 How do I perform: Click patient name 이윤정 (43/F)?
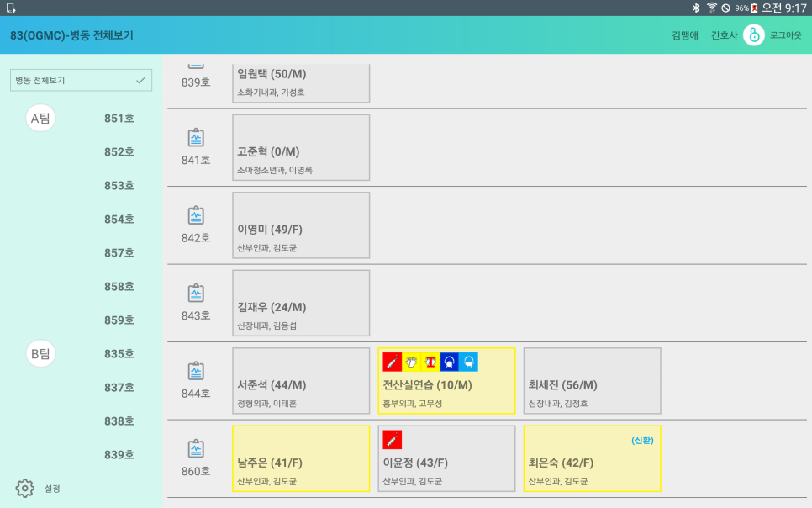pos(415,463)
